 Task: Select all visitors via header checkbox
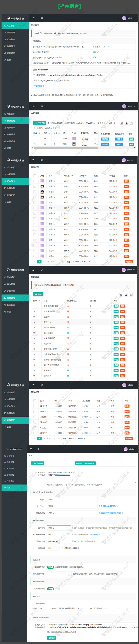click(35, 176)
